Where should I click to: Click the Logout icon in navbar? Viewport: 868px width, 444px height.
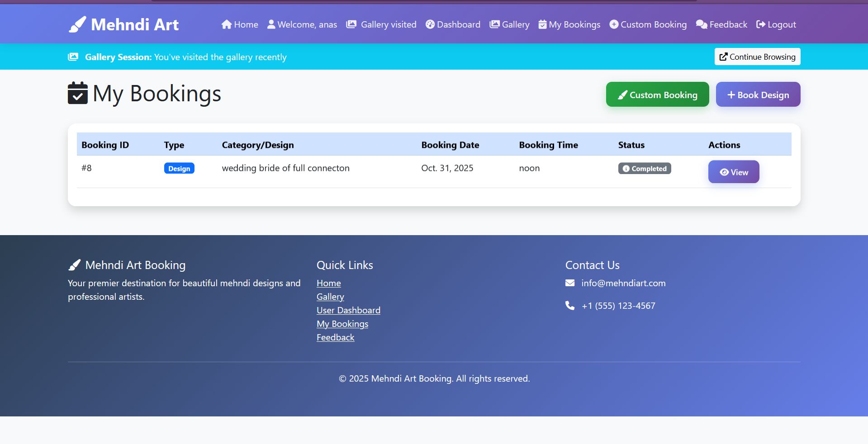[760, 25]
